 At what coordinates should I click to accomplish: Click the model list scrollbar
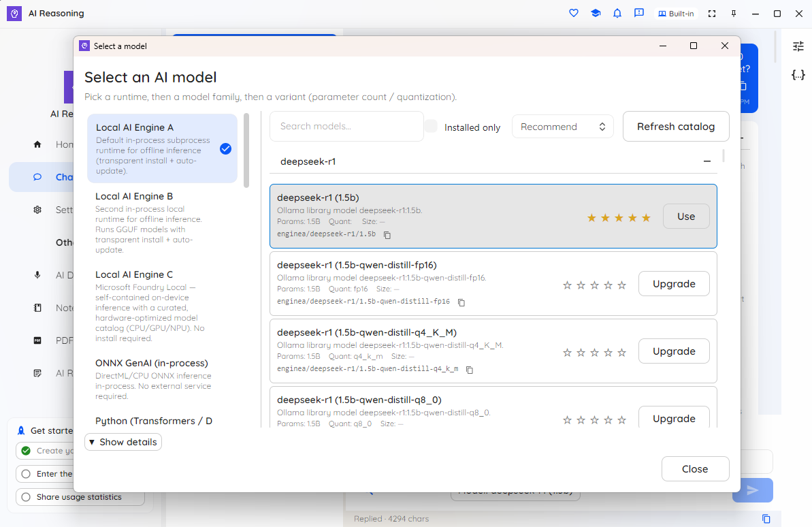[x=723, y=155]
